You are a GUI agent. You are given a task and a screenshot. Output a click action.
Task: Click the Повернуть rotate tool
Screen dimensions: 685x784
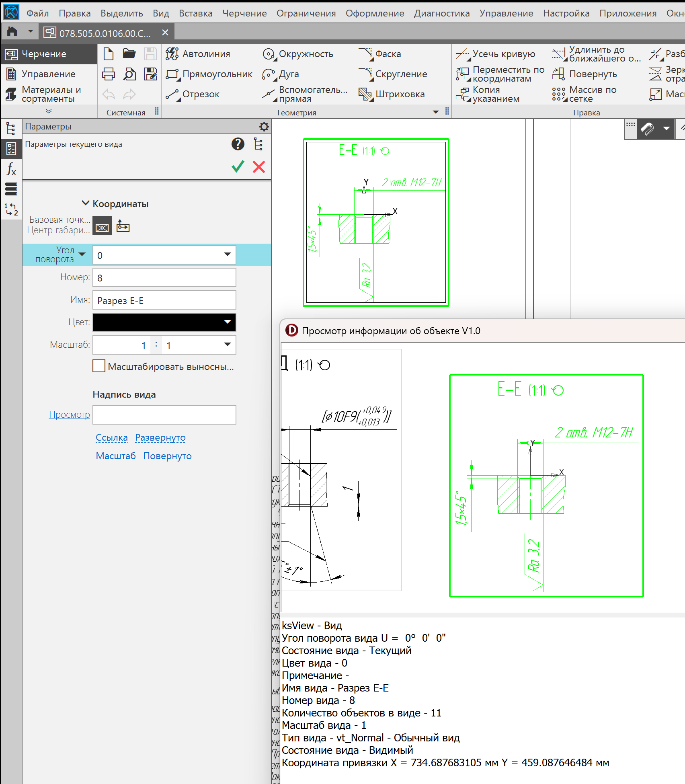pyautogui.click(x=585, y=74)
